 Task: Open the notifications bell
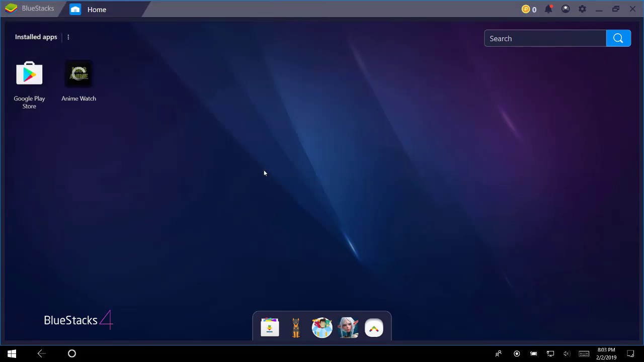click(x=549, y=9)
